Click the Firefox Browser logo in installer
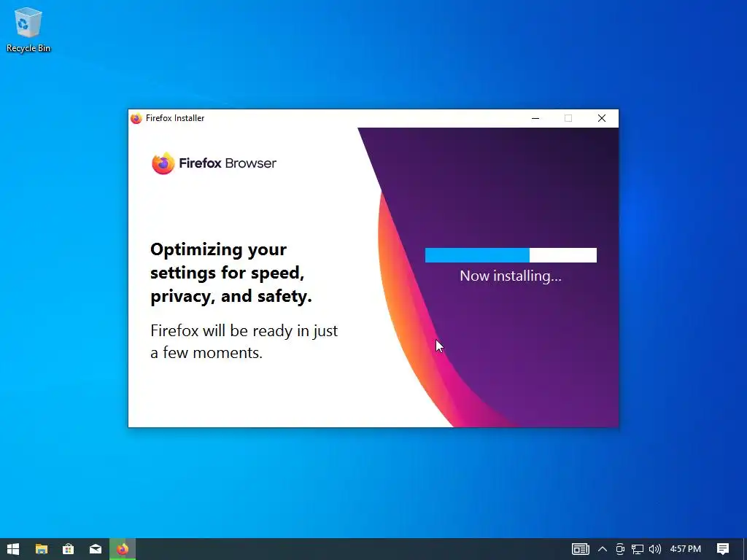747x560 pixels. click(x=214, y=163)
